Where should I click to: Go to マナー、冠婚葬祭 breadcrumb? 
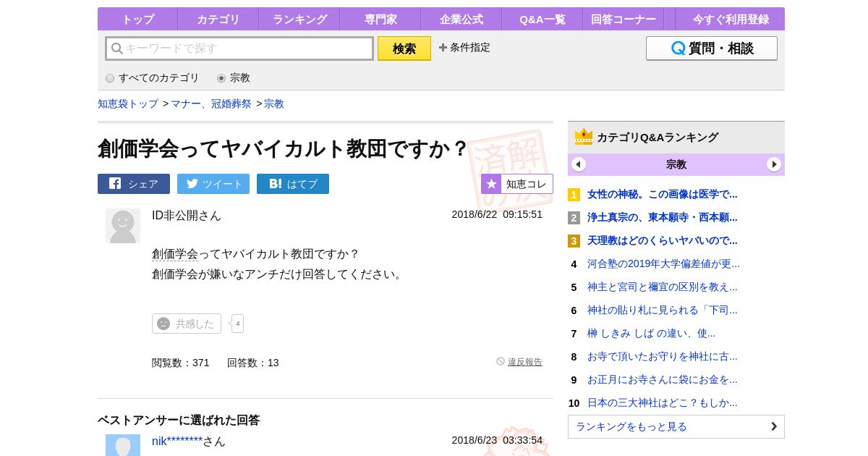211,104
